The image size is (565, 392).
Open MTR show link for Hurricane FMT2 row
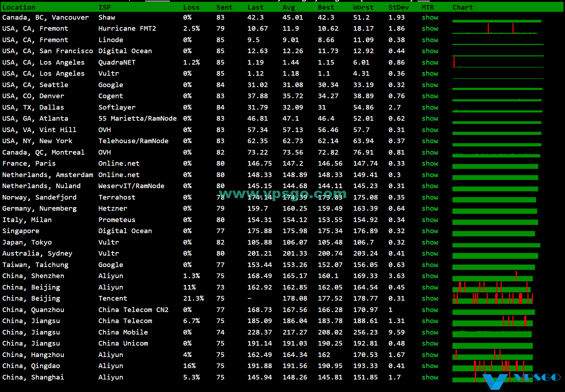coord(430,29)
